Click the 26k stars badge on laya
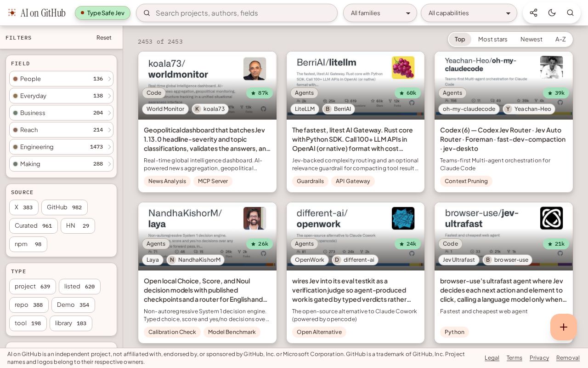Viewport: 588px width, 368px height. [260, 244]
